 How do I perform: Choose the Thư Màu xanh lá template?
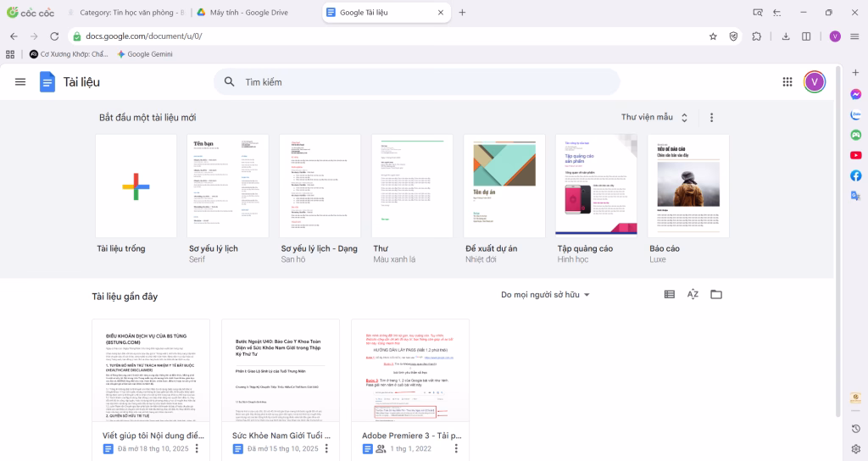412,186
